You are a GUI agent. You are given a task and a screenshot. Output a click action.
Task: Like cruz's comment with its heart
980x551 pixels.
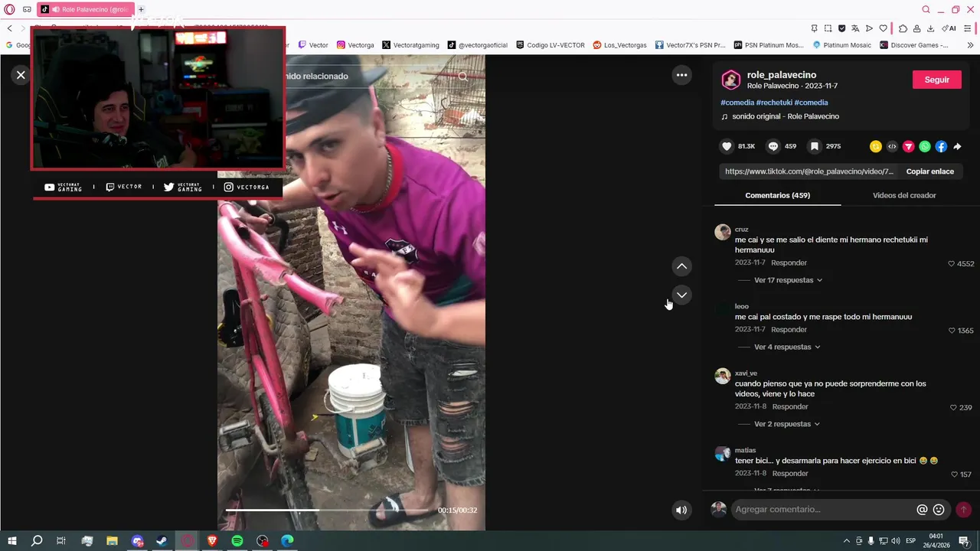pyautogui.click(x=952, y=263)
